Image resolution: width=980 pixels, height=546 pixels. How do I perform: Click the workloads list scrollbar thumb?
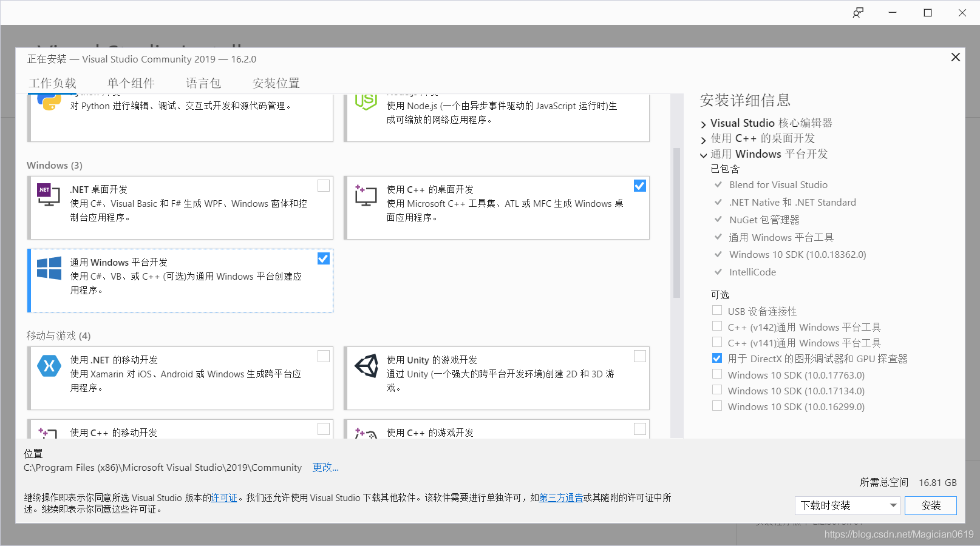tap(676, 223)
